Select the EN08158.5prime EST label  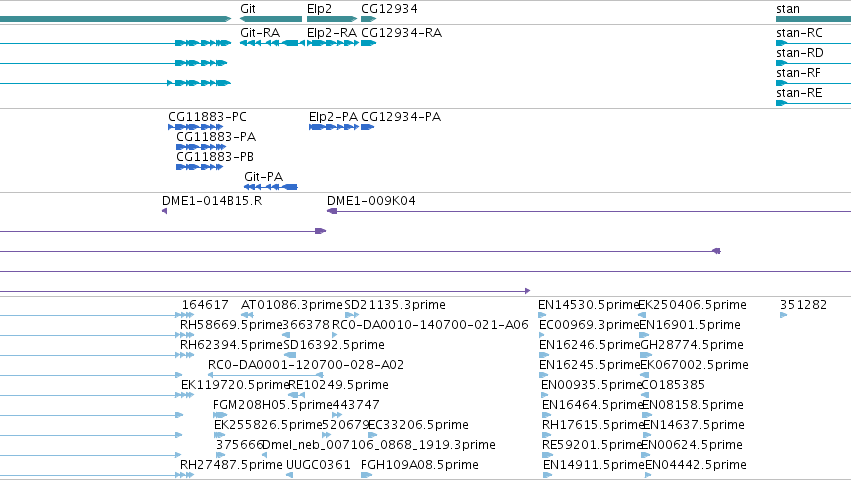(x=693, y=406)
